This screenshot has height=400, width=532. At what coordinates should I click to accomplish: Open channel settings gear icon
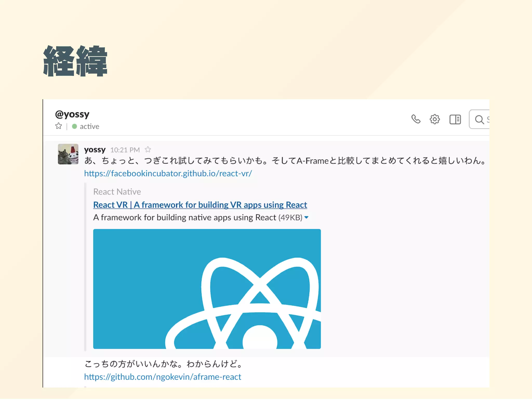435,119
